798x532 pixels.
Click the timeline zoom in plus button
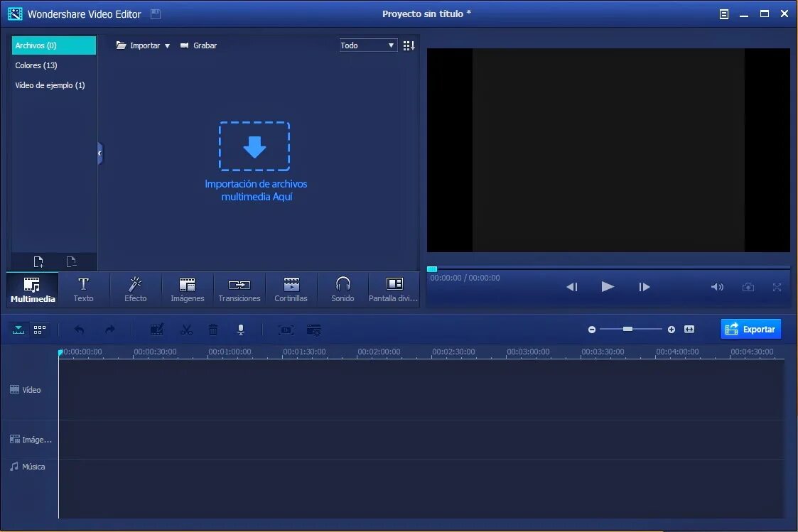click(672, 330)
